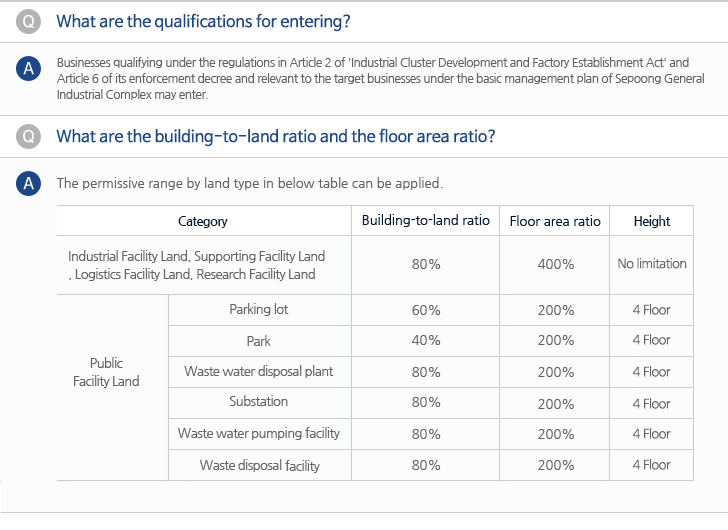Click the Waste water disposal plant cell
Viewport: 728px width, 530px height.
click(259, 372)
